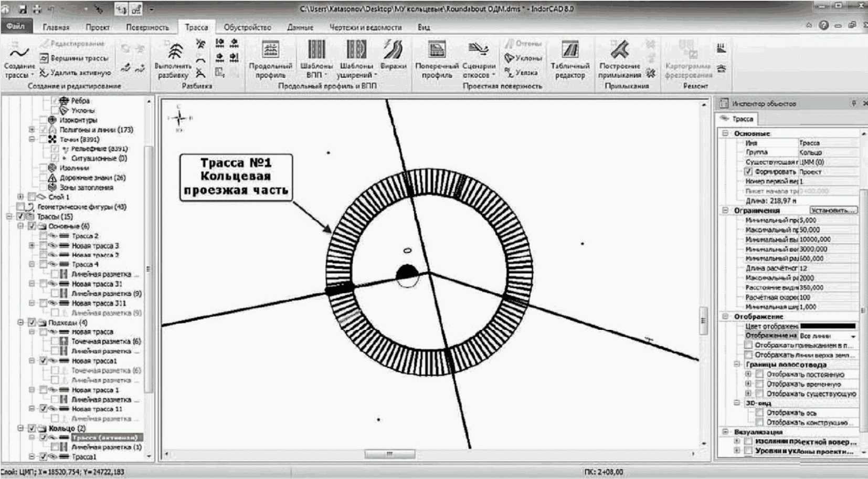This screenshot has width=868, height=479.
Task: Open the Табличный редактор tool
Action: (x=570, y=51)
